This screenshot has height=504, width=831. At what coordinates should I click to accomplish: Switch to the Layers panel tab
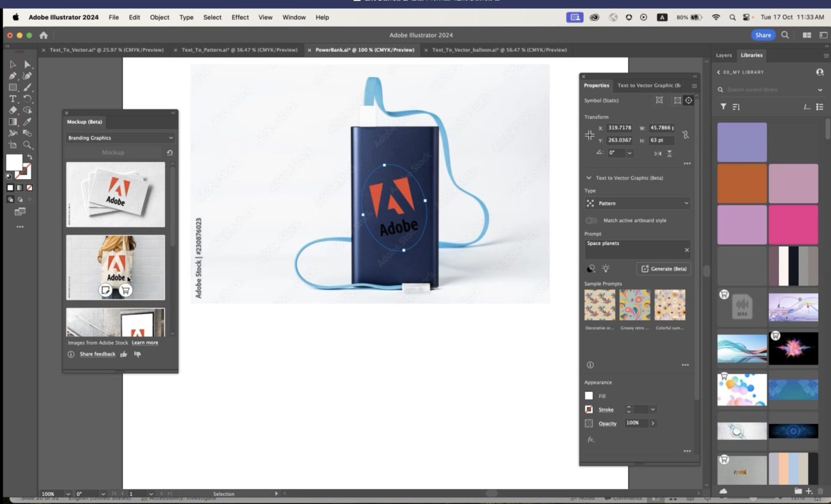click(724, 55)
